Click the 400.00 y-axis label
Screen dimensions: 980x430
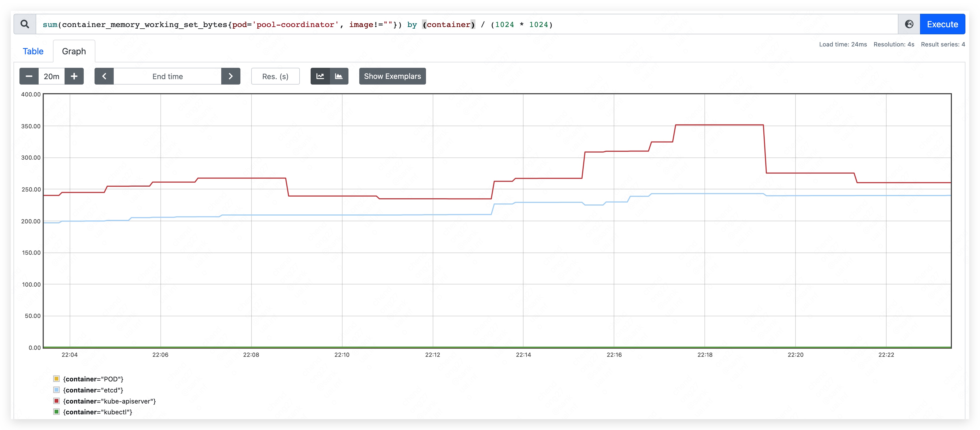[x=31, y=94]
